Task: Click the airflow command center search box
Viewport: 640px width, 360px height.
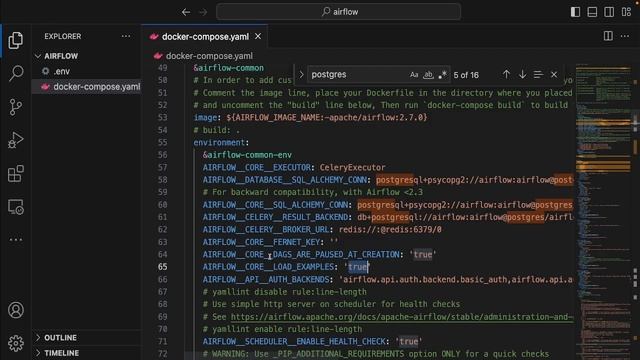Action: (339, 12)
